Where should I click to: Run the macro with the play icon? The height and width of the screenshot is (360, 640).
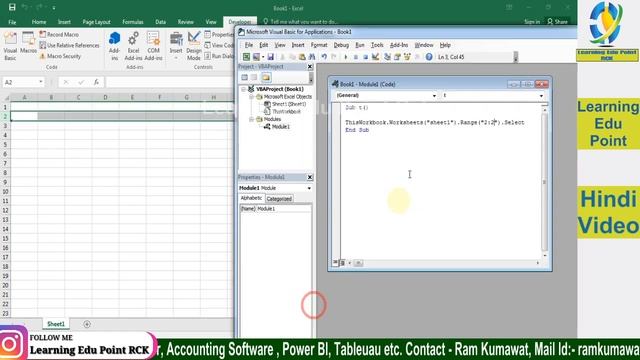click(x=346, y=57)
